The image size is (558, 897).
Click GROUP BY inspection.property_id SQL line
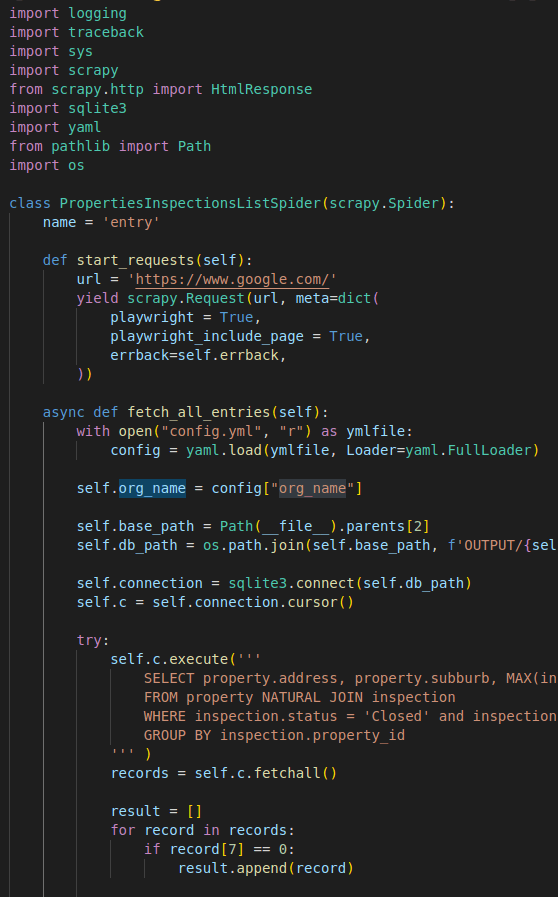click(x=274, y=735)
